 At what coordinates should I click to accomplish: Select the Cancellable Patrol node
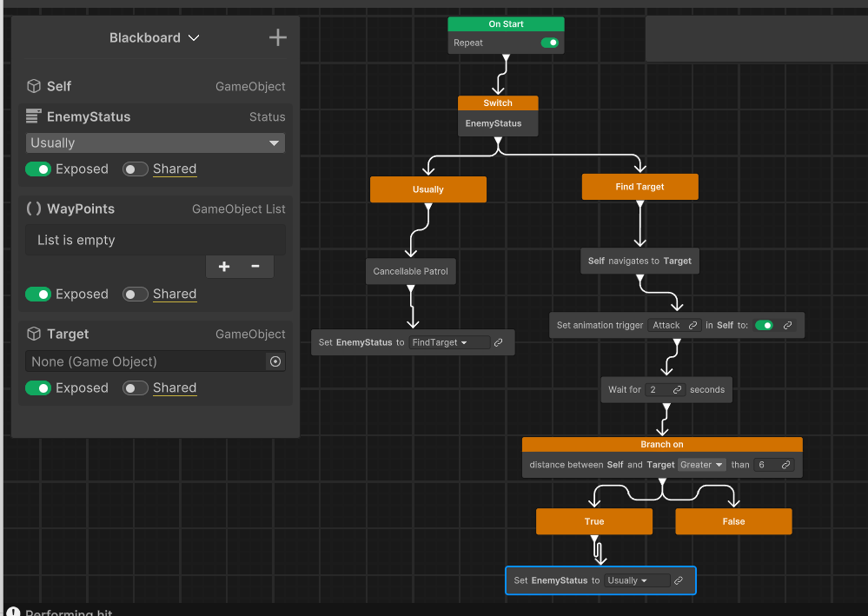pos(410,271)
